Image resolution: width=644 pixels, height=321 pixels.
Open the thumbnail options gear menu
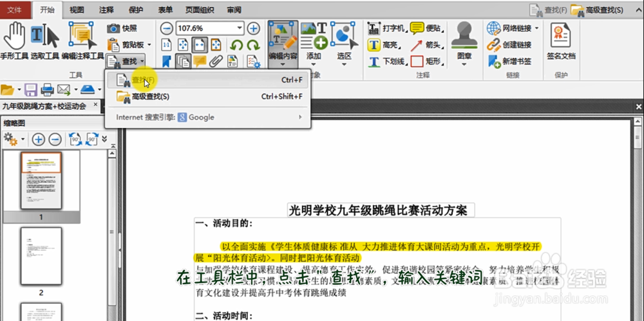pyautogui.click(x=14, y=140)
